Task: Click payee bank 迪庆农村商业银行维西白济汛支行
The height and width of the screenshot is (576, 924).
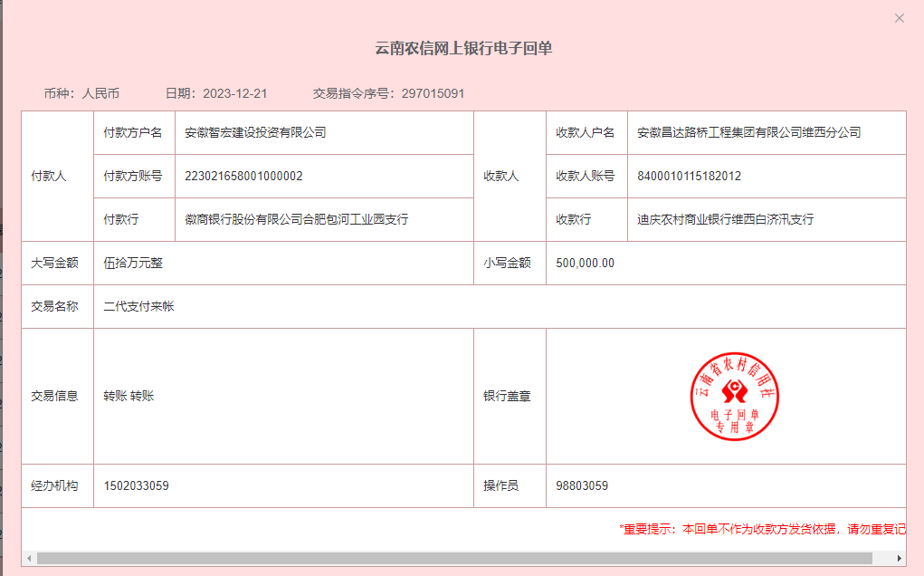Action: coord(725,219)
